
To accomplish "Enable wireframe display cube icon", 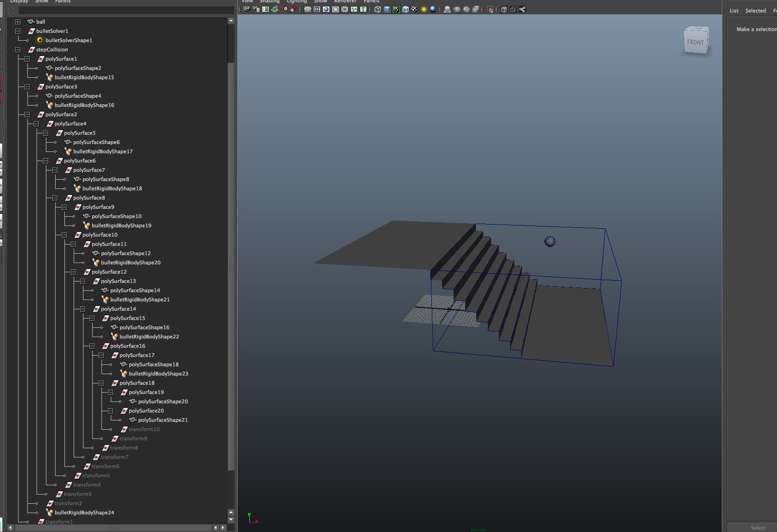I will tap(378, 9).
